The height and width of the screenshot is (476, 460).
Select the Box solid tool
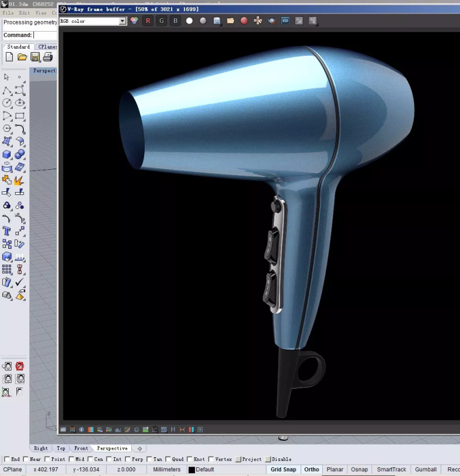(7, 155)
